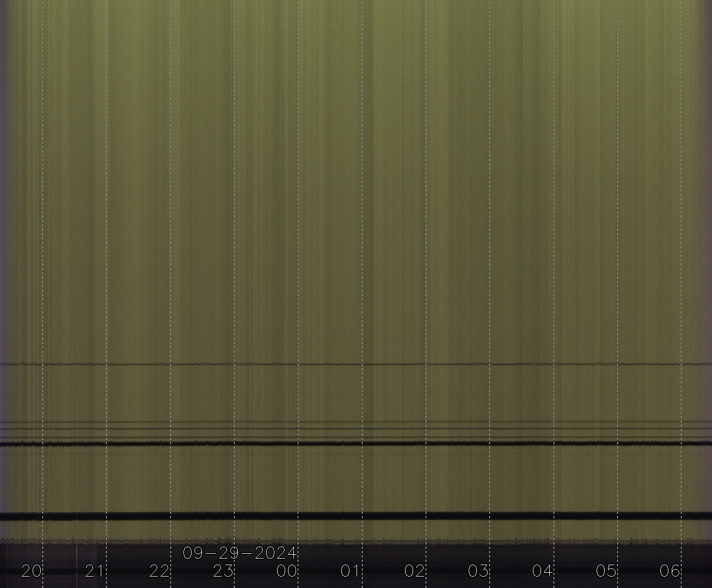Click the 09-29-2024 date label

(240, 553)
